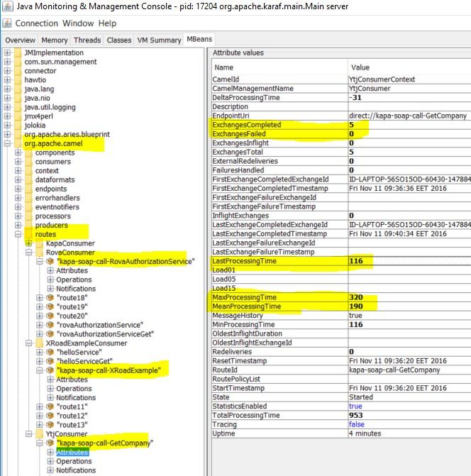
Task: Click the EndpointUri value direct://kapa-soap-call-GetCompany
Action: (x=408, y=116)
